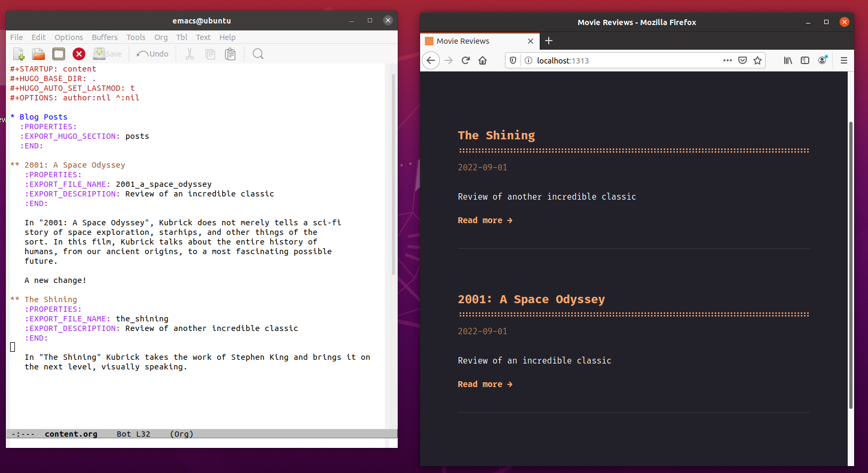Click the '#+HUGO_AUTO_SET_LASTMOD: t' line
Screen dimensions: 868x473
73,88
